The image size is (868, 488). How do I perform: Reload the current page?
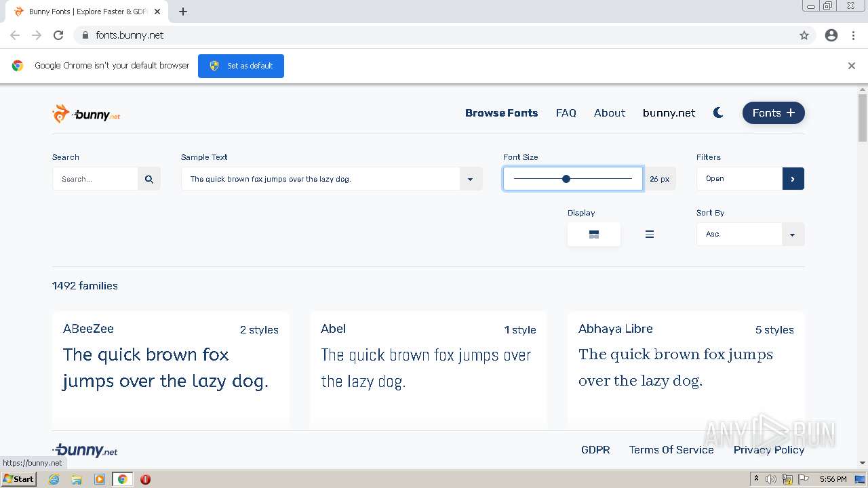[58, 35]
